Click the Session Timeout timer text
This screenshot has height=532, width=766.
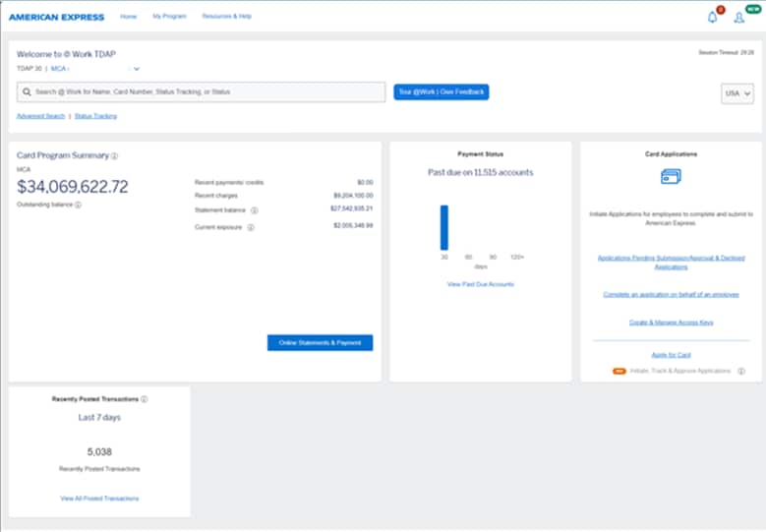726,52
